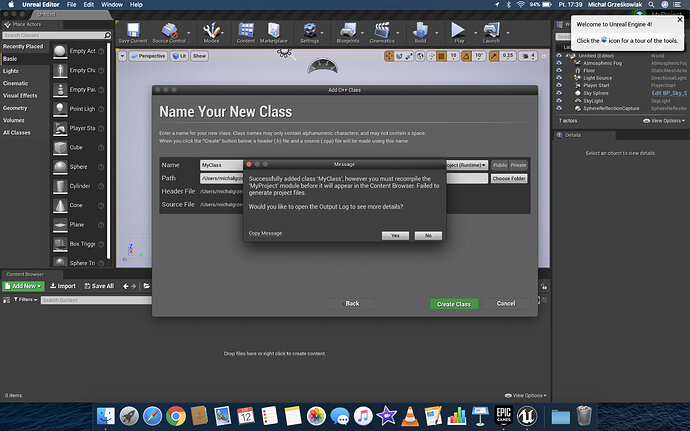Open the Content toolbar icon
The height and width of the screenshot is (431, 690).
click(x=246, y=33)
